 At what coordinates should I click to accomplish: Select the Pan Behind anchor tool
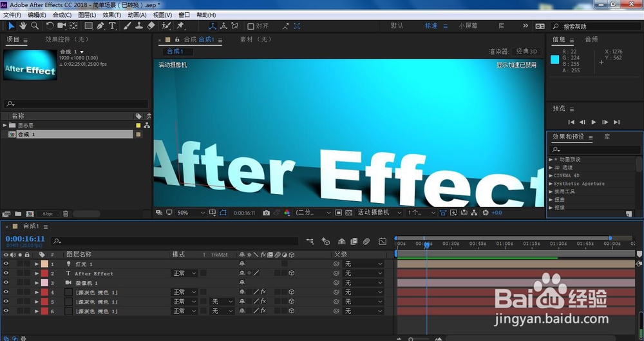[x=73, y=26]
